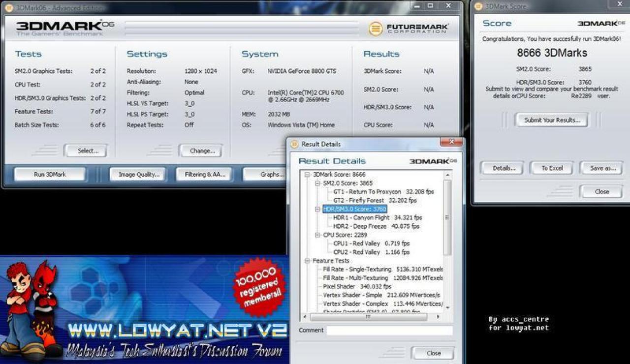Click the main 3DMark06 window close X
This screenshot has width=630, height=364.
pos(449,6)
